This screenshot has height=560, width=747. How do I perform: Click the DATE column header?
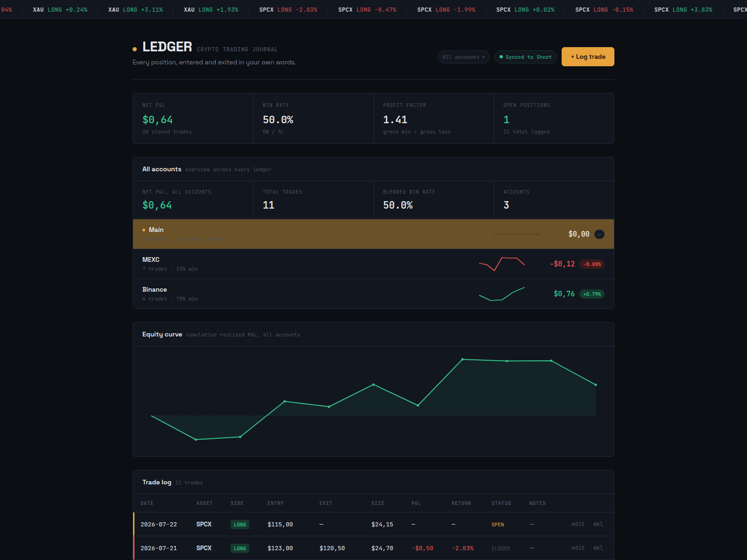(x=147, y=503)
